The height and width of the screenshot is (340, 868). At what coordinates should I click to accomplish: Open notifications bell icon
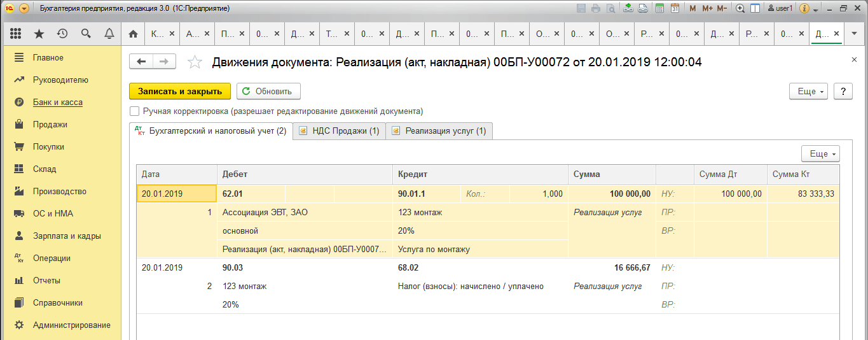pos(109,33)
